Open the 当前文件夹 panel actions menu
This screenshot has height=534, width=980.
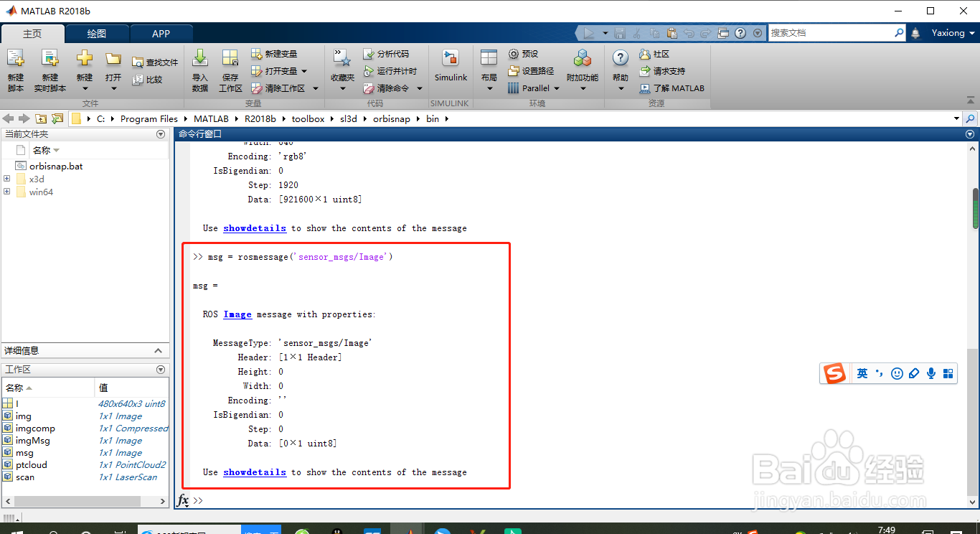pyautogui.click(x=161, y=134)
